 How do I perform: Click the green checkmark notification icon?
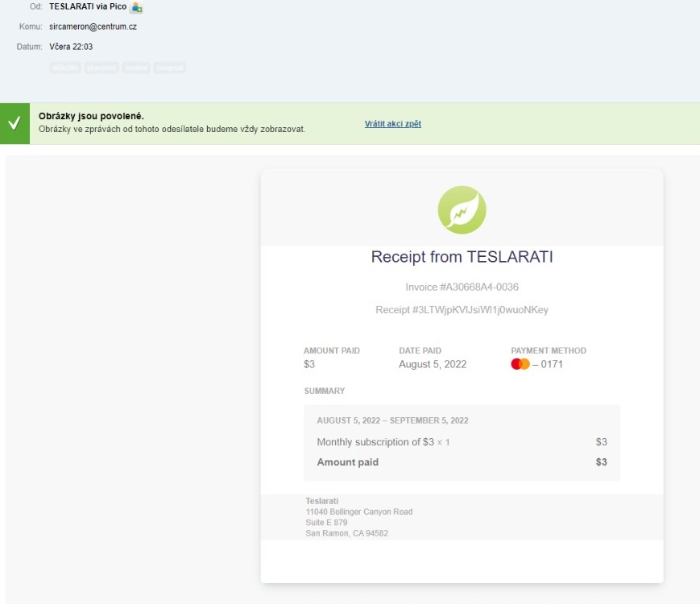click(x=14, y=123)
